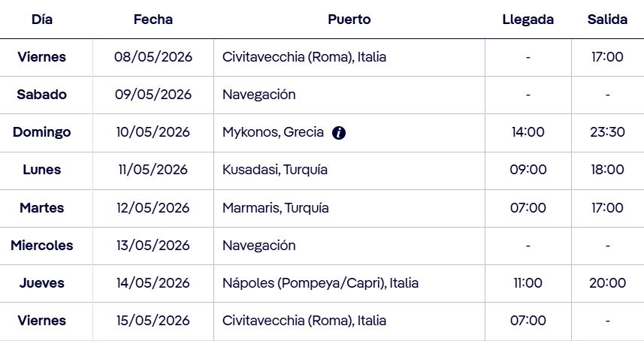Click the 23:30 departure time

click(x=607, y=132)
